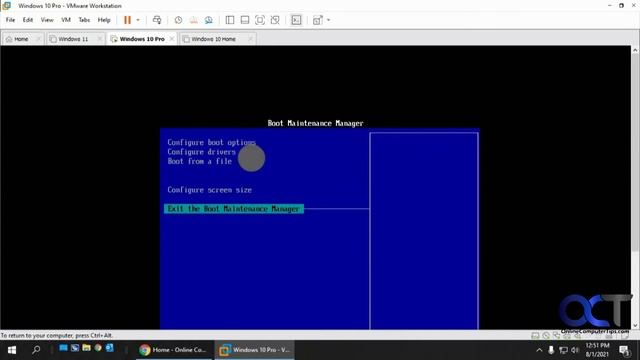This screenshot has width=640, height=360.
Task: Open the File menu
Action: 10,20
